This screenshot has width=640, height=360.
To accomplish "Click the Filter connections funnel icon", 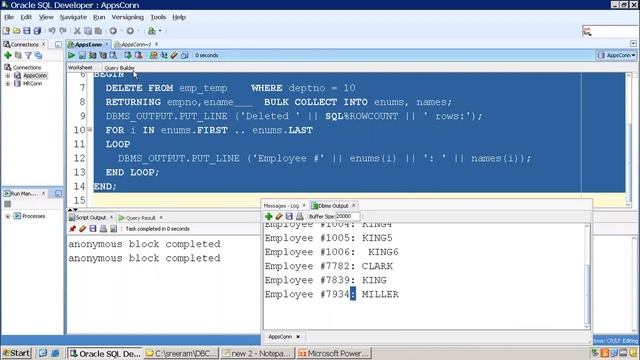I will click(28, 55).
